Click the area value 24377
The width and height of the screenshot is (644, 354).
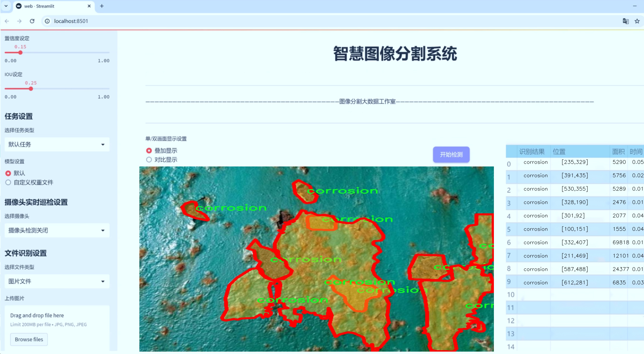click(x=621, y=269)
